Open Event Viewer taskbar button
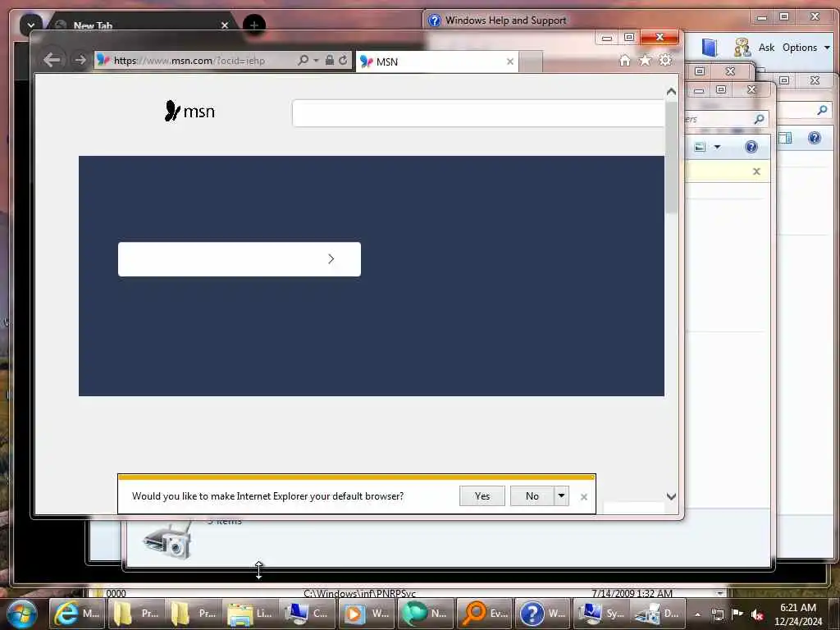Viewport: 840px width, 630px height. pyautogui.click(x=484, y=614)
